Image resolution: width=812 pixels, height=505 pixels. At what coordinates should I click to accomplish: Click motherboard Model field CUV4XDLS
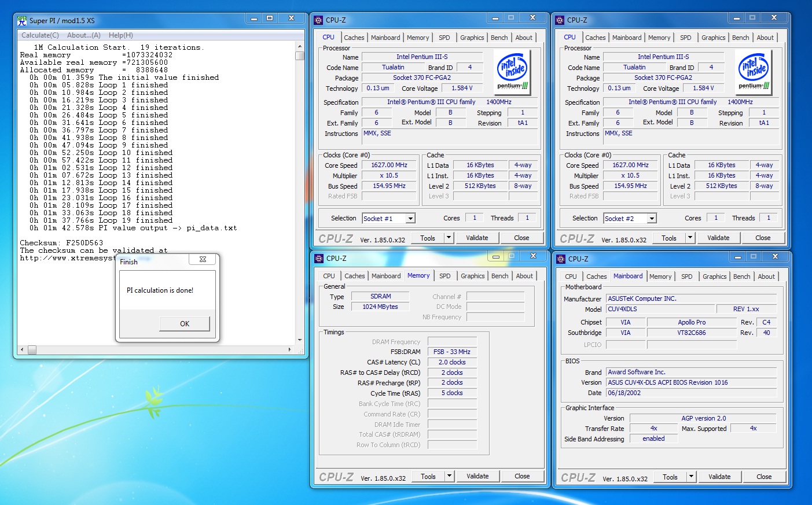[660, 309]
